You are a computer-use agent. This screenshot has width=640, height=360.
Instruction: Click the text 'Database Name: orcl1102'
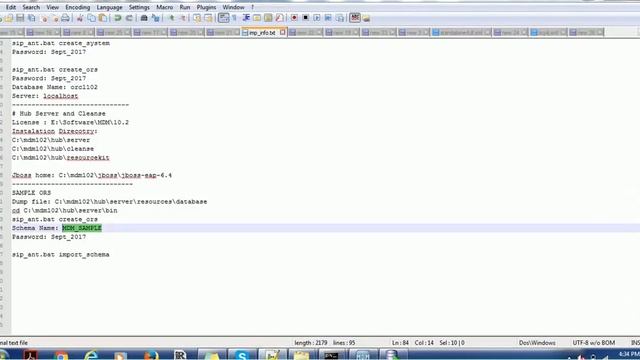pyautogui.click(x=55, y=87)
